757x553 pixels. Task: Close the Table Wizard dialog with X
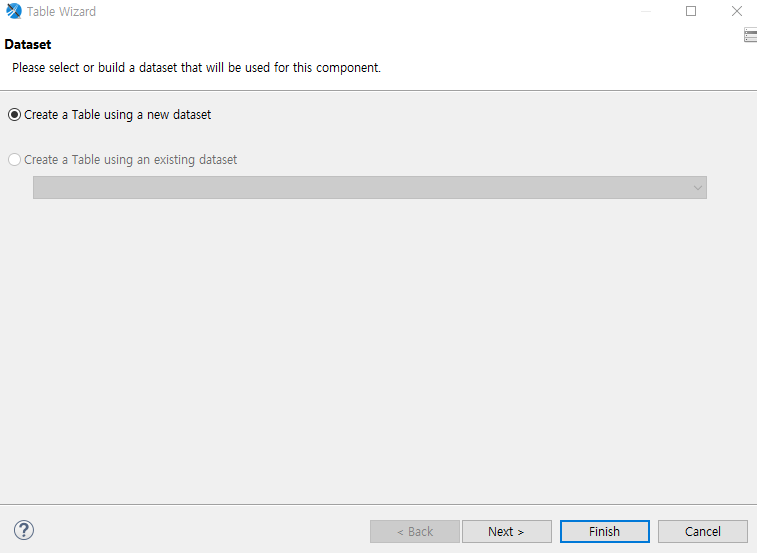[737, 11]
